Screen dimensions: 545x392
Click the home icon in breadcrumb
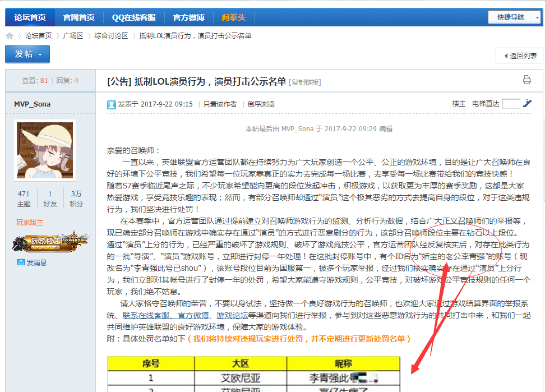click(10, 36)
